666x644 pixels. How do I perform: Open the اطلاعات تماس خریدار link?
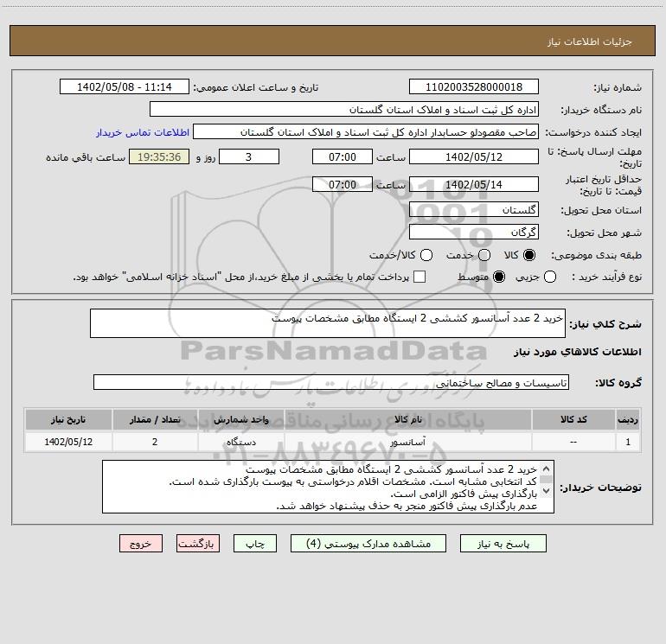pyautogui.click(x=143, y=132)
